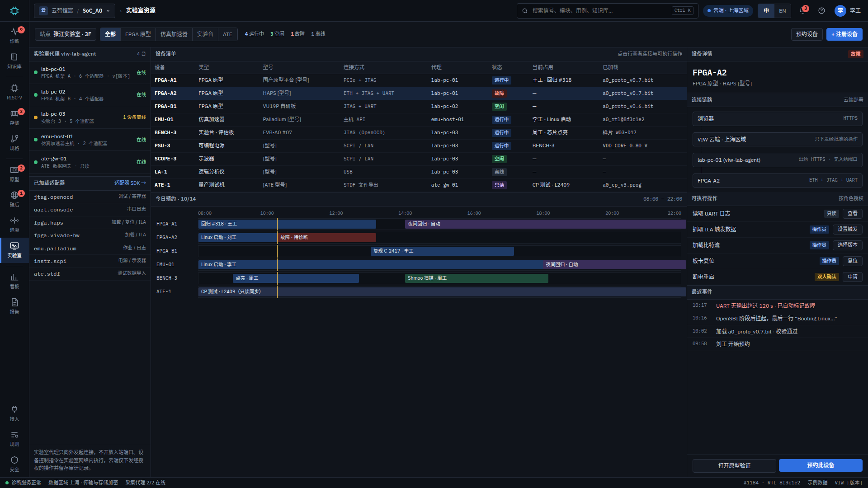The width and height of the screenshot is (868, 488).
Task: Open the 追溯 sidebar icon
Action: (14, 224)
